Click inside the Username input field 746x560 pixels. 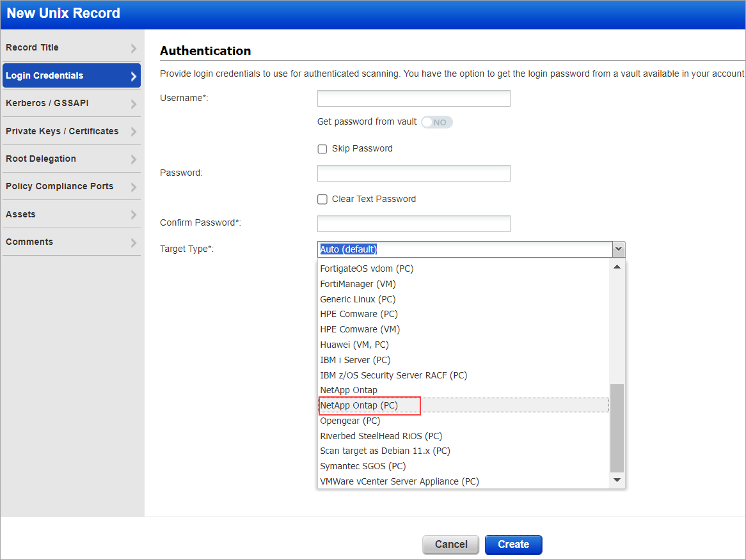(x=413, y=98)
